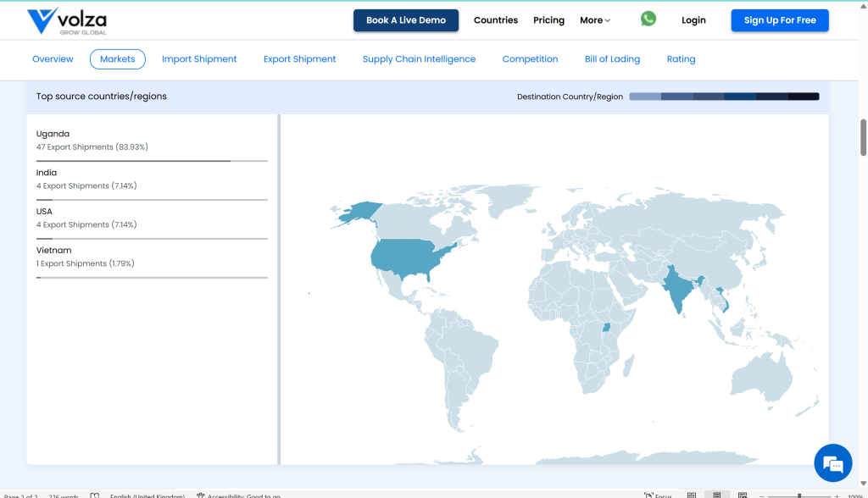
Task: Open the Login link
Action: (x=693, y=20)
